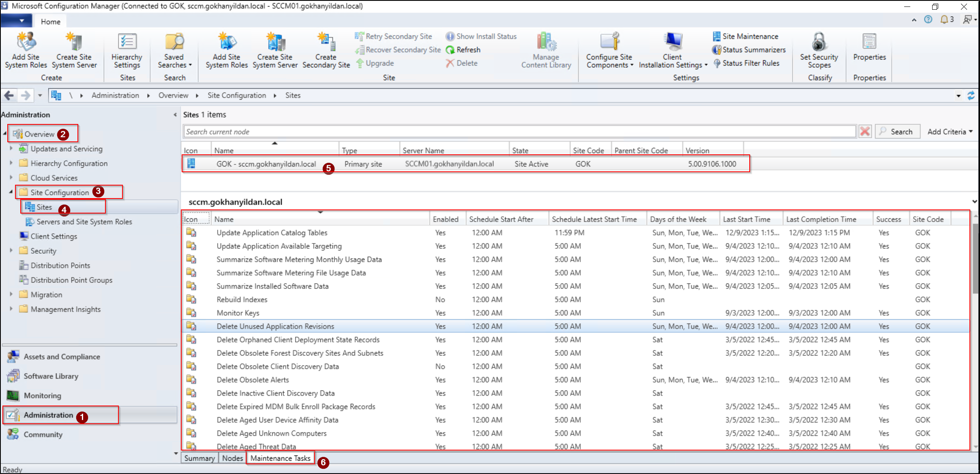Click the Delete ribbon command
The height and width of the screenshot is (474, 980).
(x=461, y=63)
